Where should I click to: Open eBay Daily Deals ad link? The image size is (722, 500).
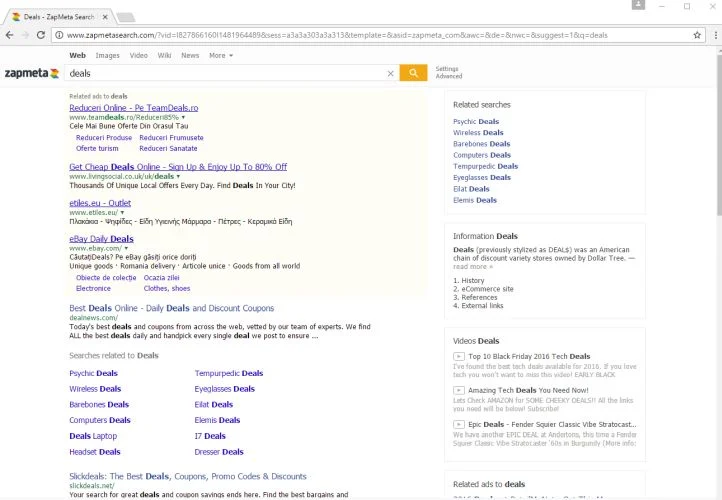coord(101,239)
